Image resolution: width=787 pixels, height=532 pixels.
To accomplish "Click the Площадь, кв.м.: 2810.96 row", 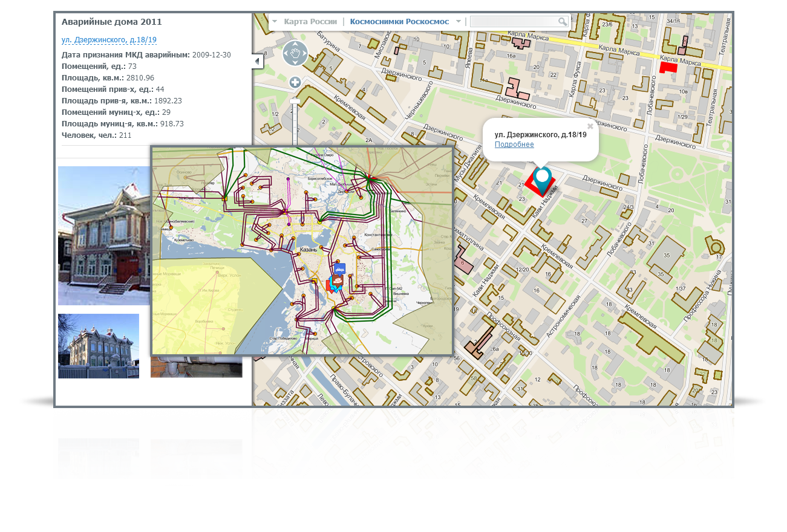I will 108,78.
